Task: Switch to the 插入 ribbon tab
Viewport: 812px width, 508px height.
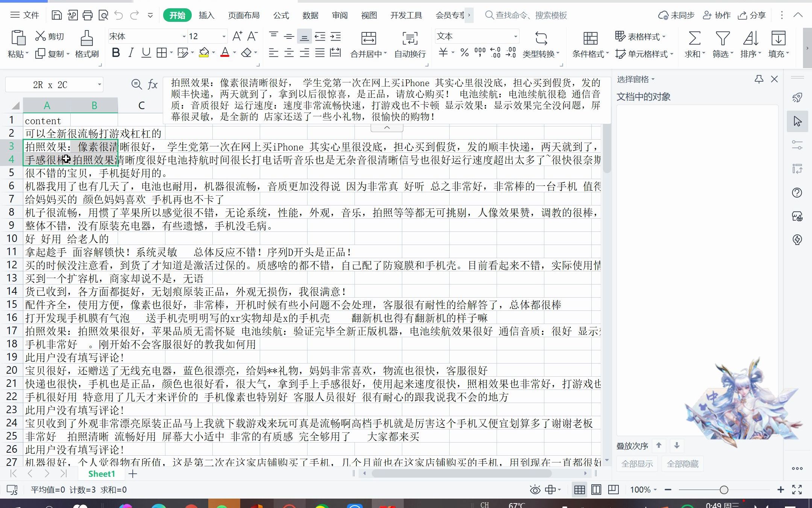Action: (x=206, y=15)
